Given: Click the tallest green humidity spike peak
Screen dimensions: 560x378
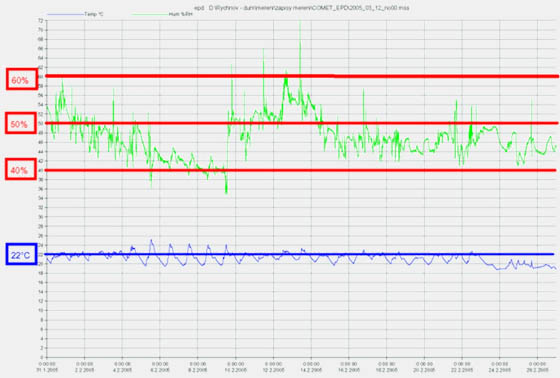Looking at the screenshot, I should (300, 23).
